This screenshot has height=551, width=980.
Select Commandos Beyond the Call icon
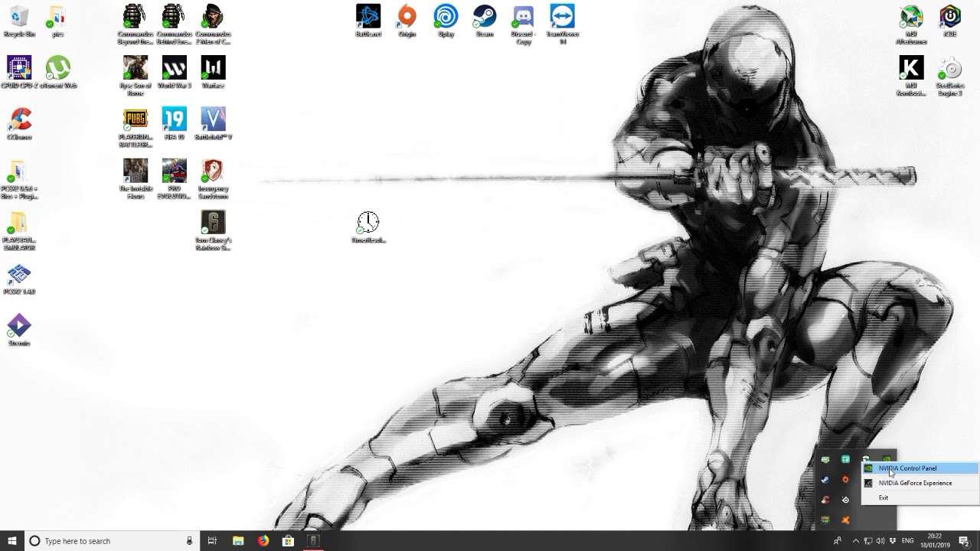tap(135, 24)
